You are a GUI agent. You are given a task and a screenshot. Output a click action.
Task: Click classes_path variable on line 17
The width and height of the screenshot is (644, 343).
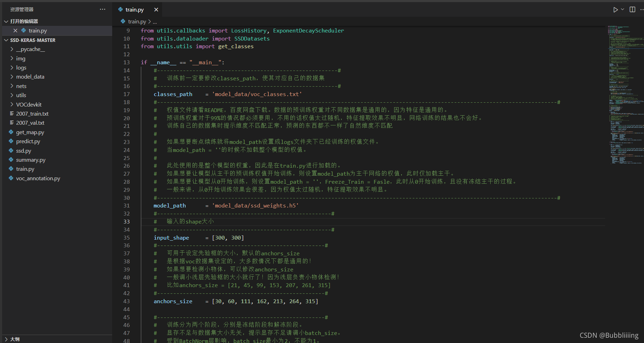click(x=173, y=94)
